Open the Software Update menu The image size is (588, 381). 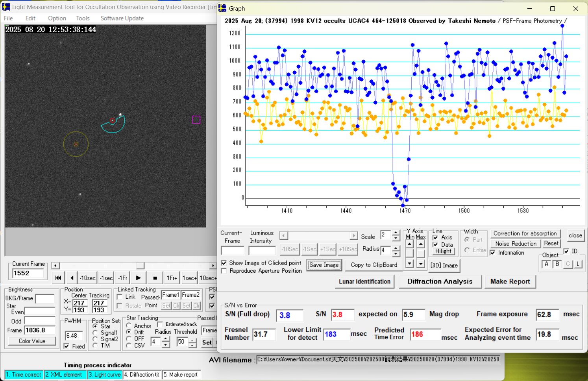[122, 18]
